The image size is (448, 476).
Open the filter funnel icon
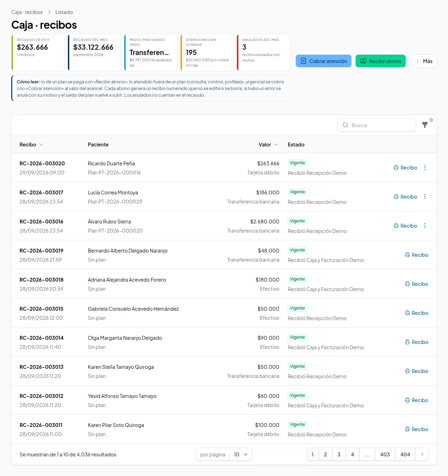pos(425,125)
